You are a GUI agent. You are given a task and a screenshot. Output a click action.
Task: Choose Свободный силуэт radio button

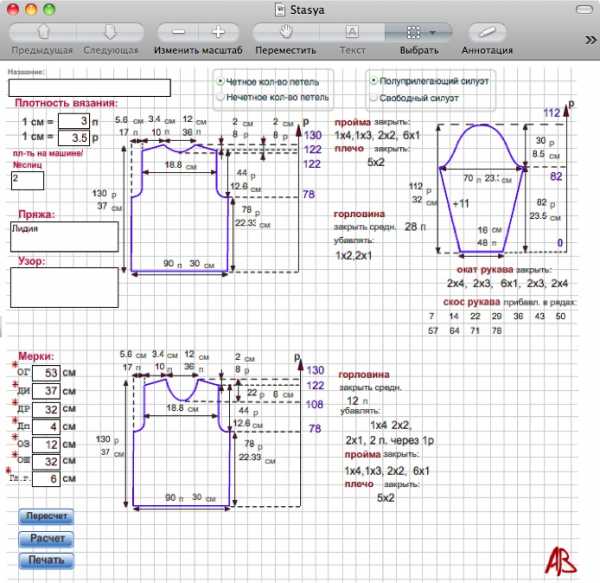pos(373,98)
